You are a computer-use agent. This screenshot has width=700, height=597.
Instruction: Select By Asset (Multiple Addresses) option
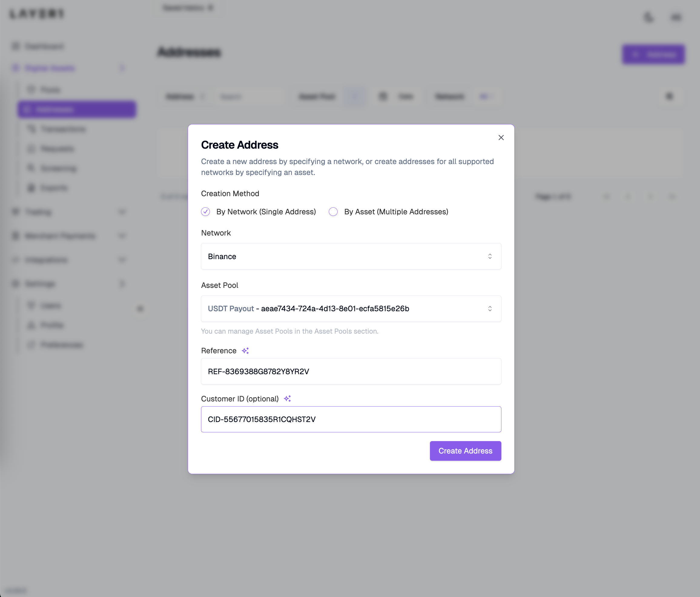[333, 212]
